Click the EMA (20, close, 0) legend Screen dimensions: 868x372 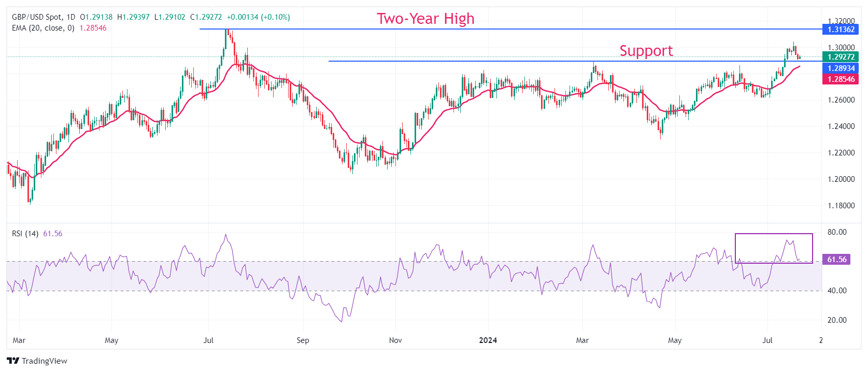click(43, 28)
